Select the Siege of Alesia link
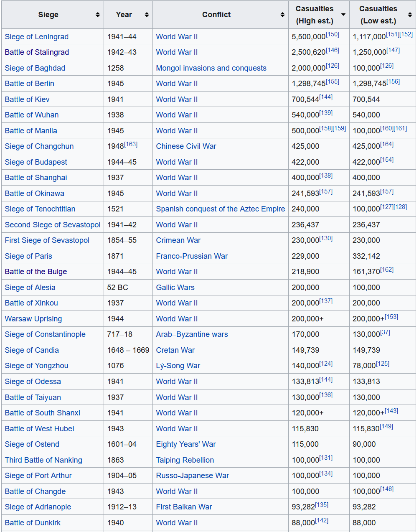This screenshot has width=419, height=532. [30, 288]
